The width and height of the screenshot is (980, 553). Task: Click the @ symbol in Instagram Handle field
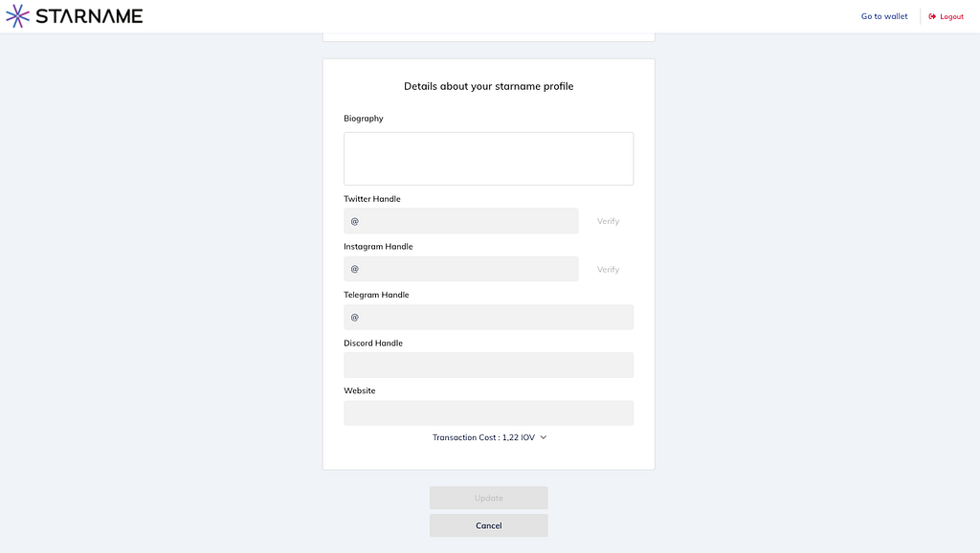[354, 269]
